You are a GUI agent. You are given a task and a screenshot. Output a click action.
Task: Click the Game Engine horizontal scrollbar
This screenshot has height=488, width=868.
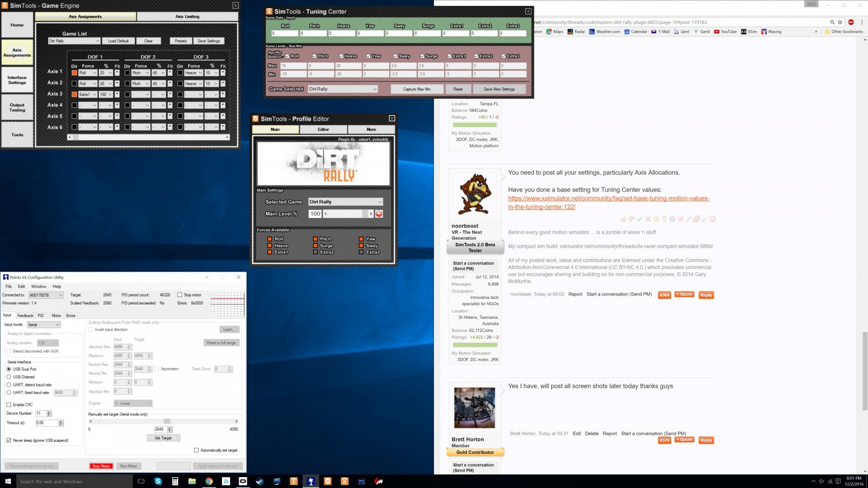[148, 137]
